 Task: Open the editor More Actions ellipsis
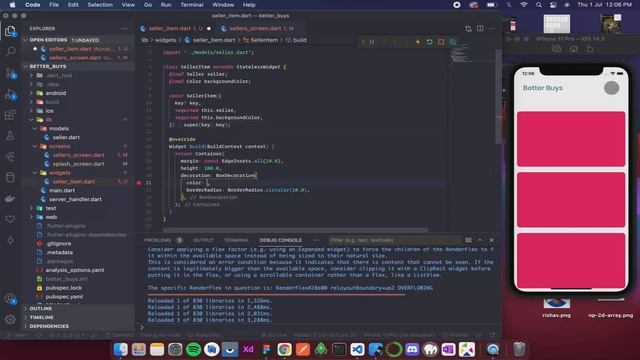pyautogui.click(x=491, y=28)
